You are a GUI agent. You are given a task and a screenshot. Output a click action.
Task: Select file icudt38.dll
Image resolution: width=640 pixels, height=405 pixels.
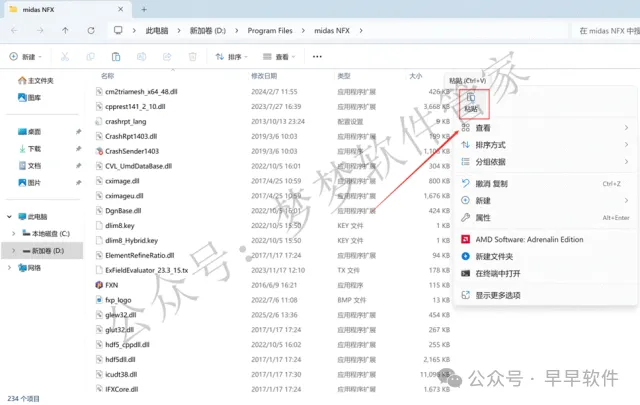121,374
